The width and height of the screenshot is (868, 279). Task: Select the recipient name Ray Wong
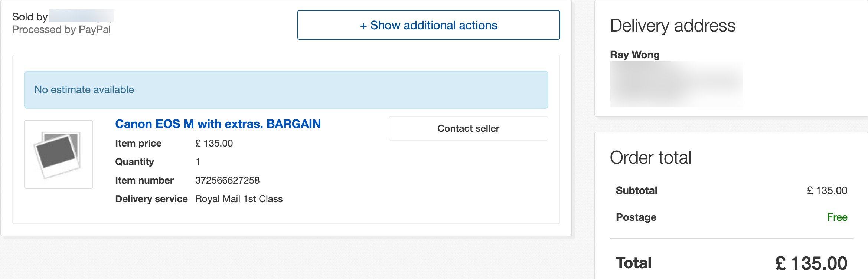[634, 55]
